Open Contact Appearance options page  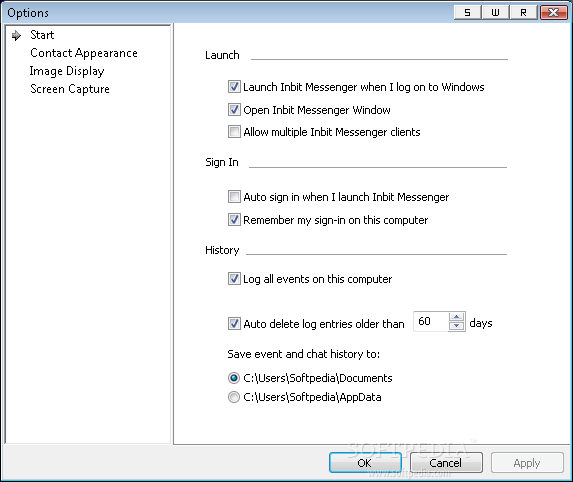point(84,53)
